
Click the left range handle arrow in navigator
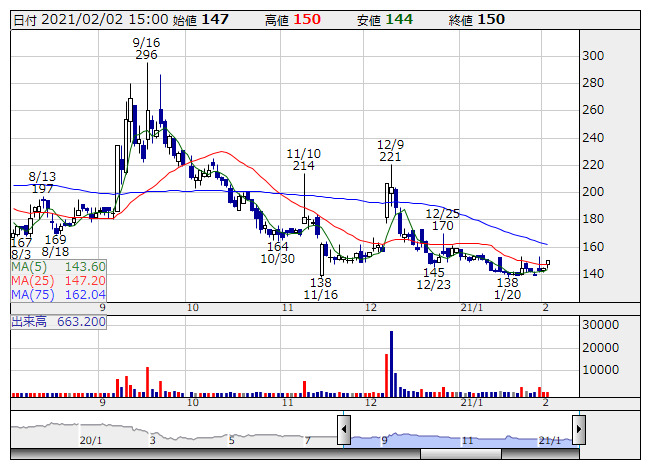344,431
